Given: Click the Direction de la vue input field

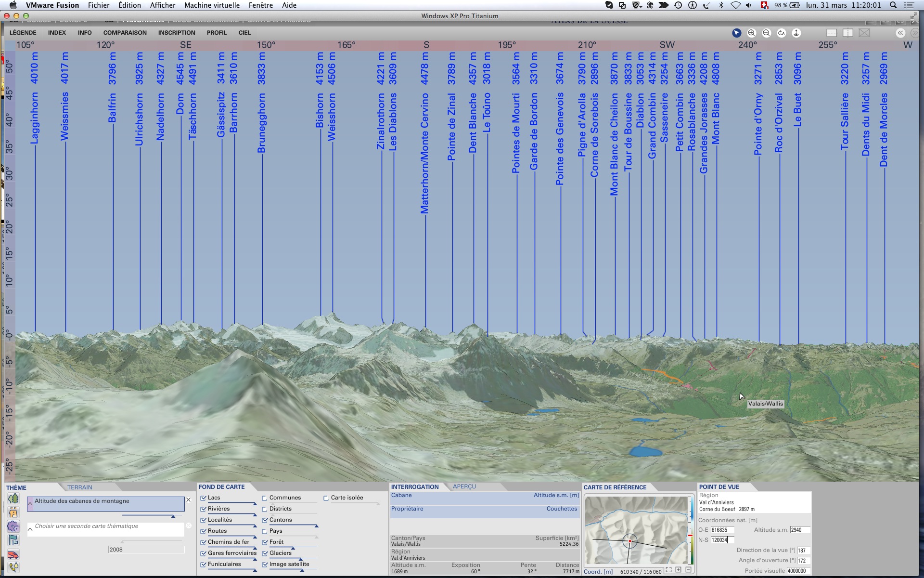Looking at the screenshot, I should (803, 551).
